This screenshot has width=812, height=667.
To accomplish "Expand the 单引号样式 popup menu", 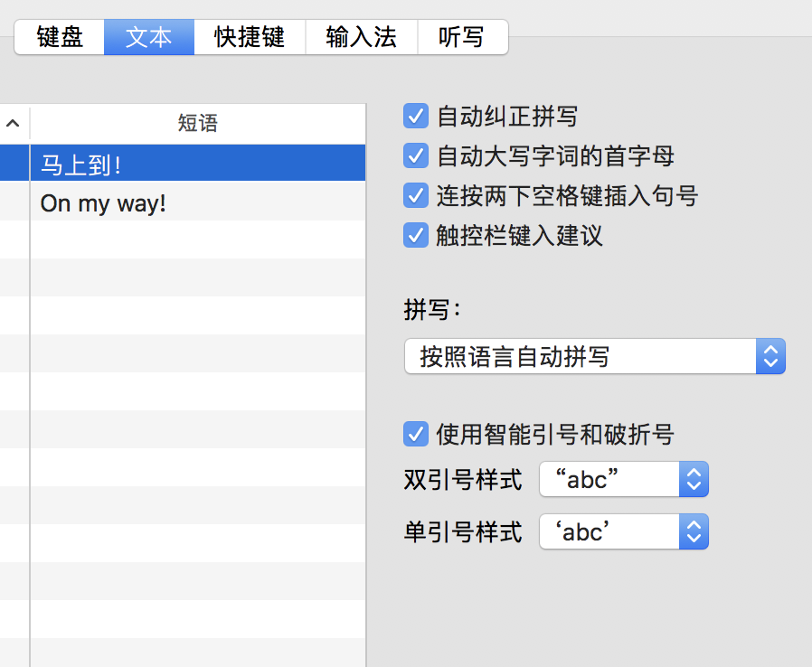I will 624,531.
